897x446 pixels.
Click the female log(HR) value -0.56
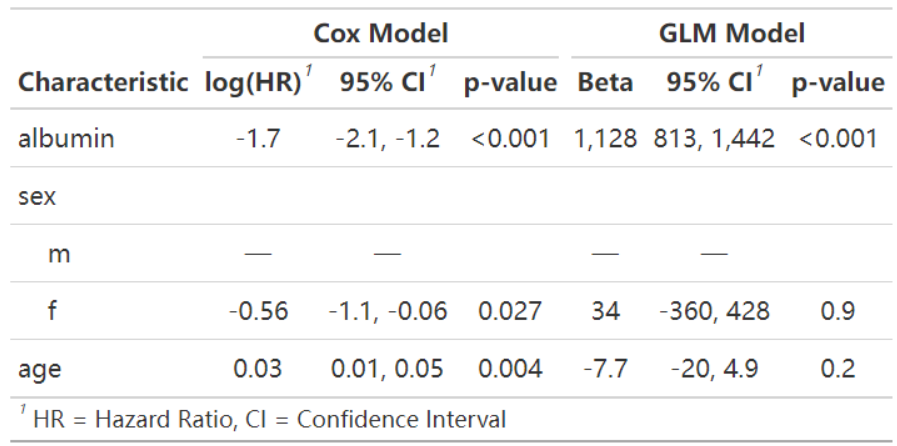click(258, 312)
